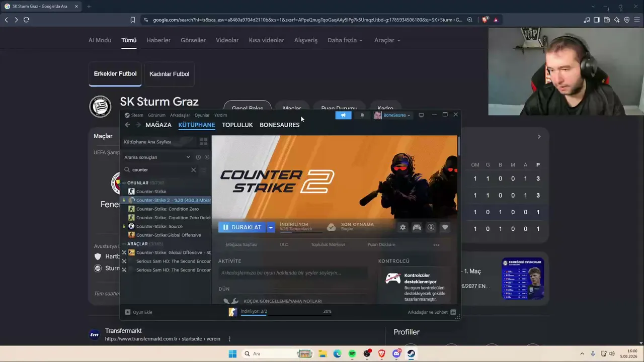Open Steam library advanced filter options icon
The image size is (644, 362).
click(204, 170)
